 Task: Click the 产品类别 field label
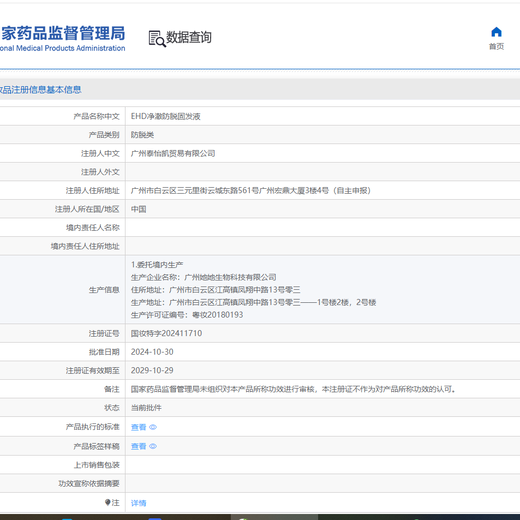[x=104, y=135]
